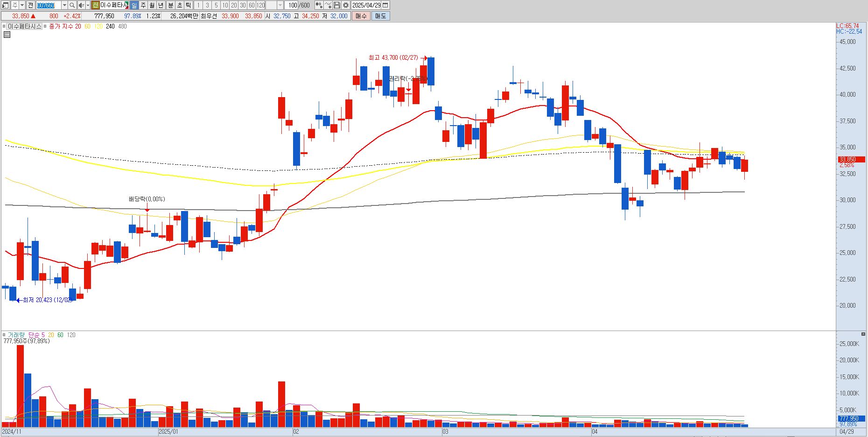This screenshot has height=437, width=868.
Task: Click the stock code input field 007660
Action: [x=49, y=5]
